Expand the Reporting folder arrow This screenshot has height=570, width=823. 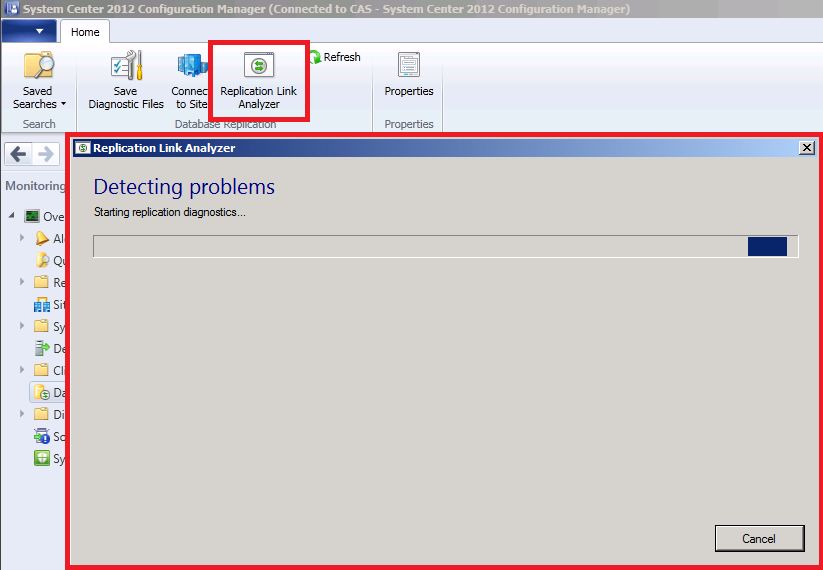[22, 281]
